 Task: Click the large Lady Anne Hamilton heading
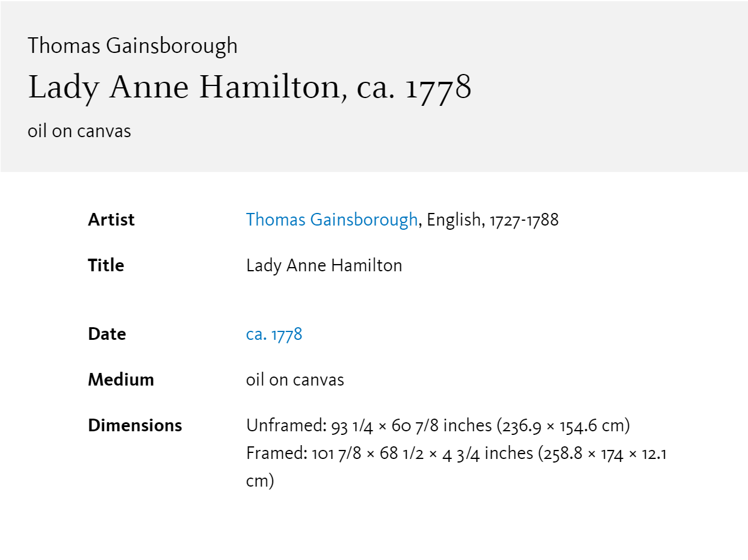(250, 88)
